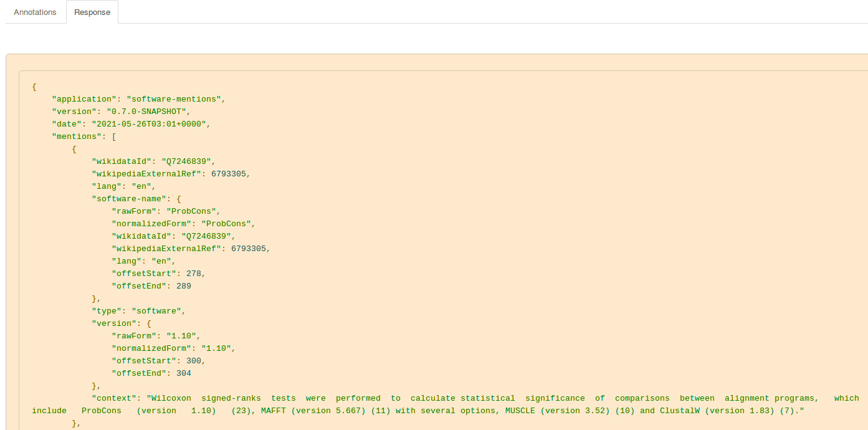Viewport: 868px width, 430px height.
Task: Select the normalizedForm value "ProbCons"
Action: (226, 224)
